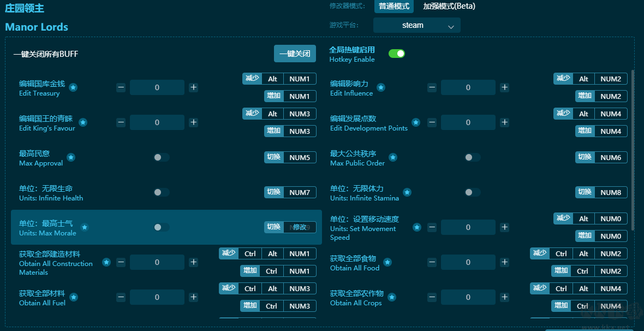The width and height of the screenshot is (644, 331).
Task: Click star icon next to Obtain All Food
Action: [x=387, y=262]
